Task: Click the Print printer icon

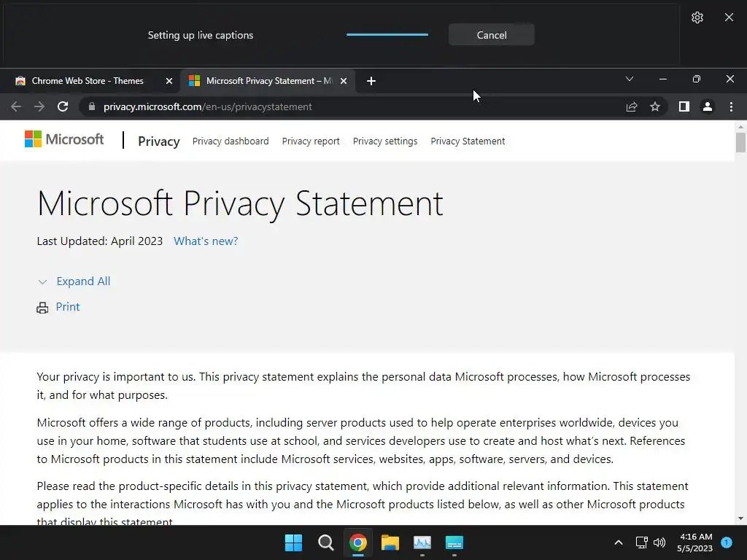Action: click(x=42, y=308)
